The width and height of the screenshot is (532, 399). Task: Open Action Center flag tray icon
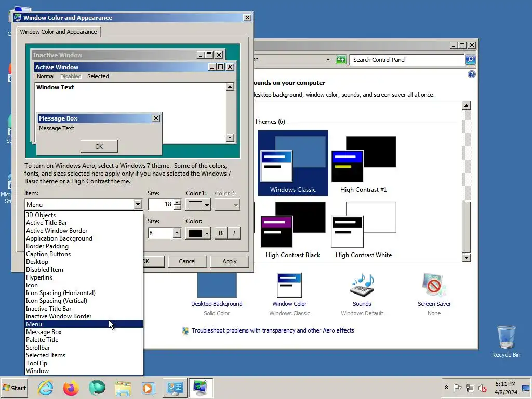[457, 388]
